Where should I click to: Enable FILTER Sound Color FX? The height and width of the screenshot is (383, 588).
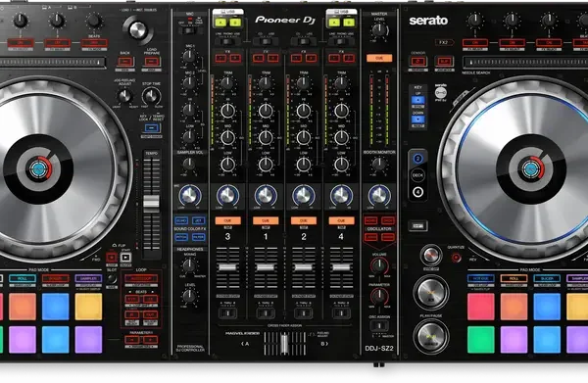pos(198,237)
